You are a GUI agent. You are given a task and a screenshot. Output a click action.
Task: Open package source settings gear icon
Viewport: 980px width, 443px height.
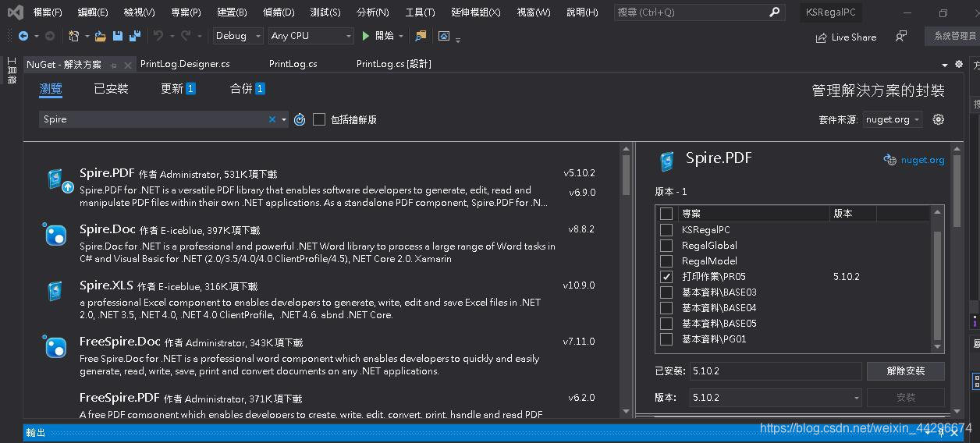[x=939, y=119]
